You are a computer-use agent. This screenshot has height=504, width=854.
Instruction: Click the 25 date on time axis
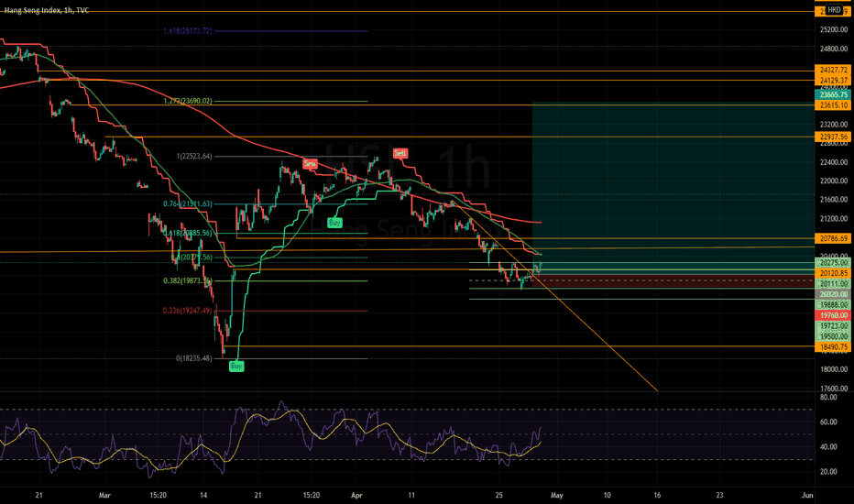[498, 495]
